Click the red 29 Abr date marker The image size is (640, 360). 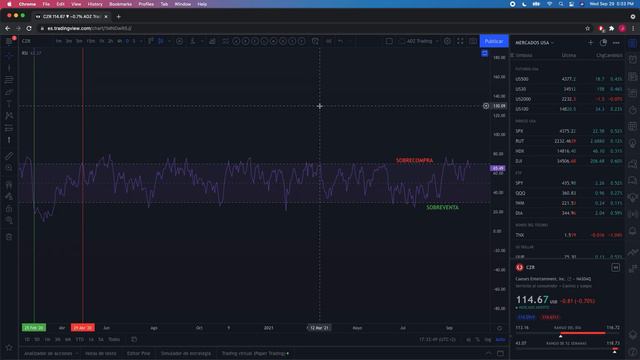(83, 328)
